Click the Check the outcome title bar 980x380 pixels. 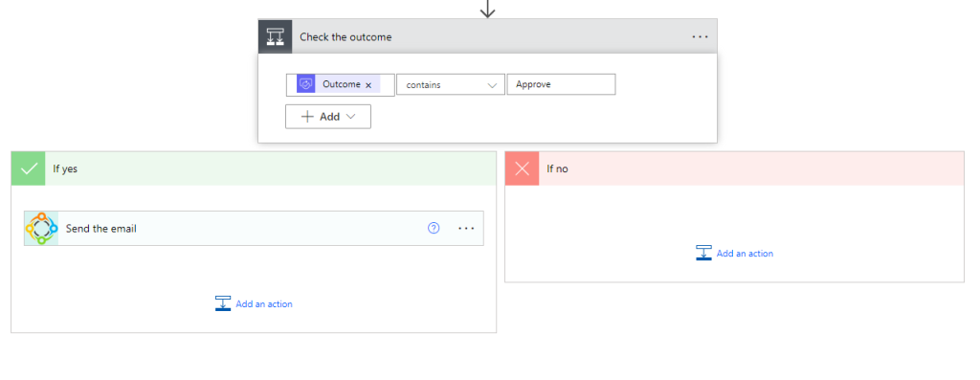[x=487, y=37]
